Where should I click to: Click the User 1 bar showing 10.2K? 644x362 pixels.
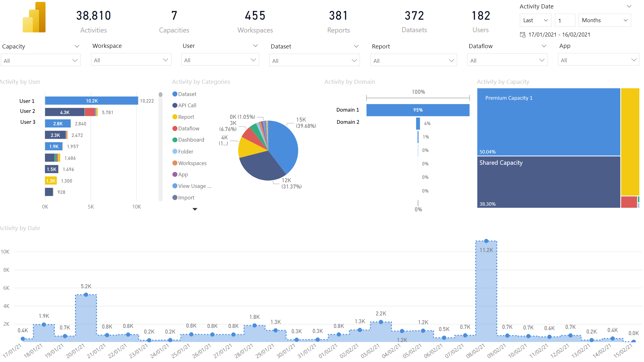[x=92, y=101]
